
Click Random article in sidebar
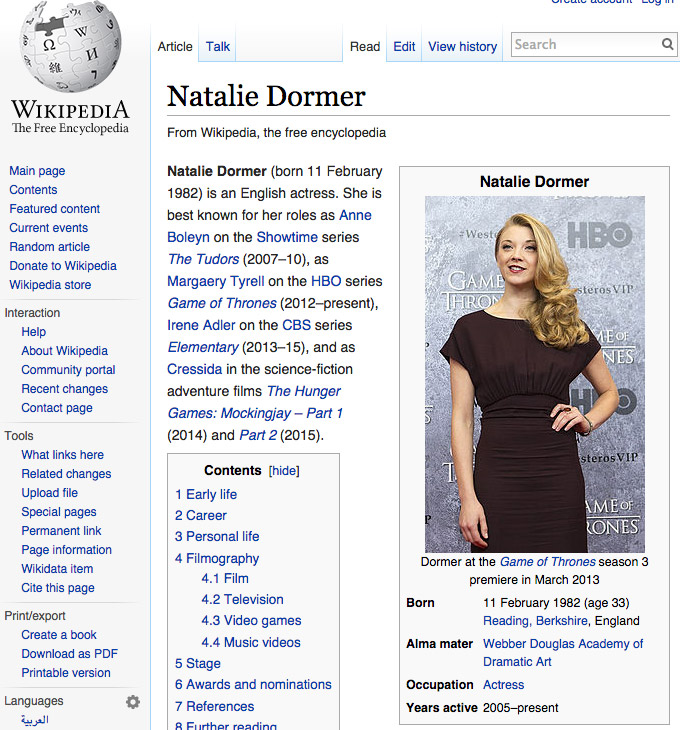point(49,247)
